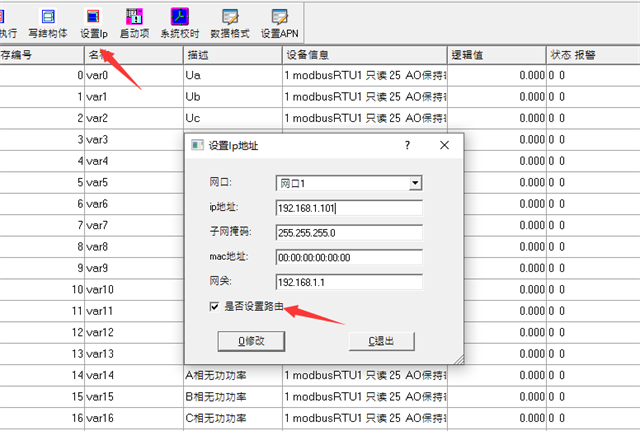Close the 设置Ip地址 dialog with X
This screenshot has width=640, height=431.
click(444, 145)
